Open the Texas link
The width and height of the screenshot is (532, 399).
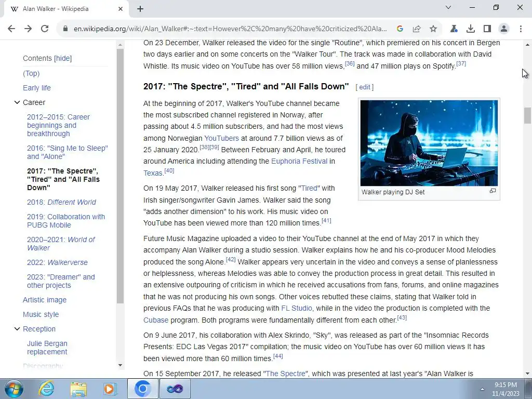click(x=153, y=173)
